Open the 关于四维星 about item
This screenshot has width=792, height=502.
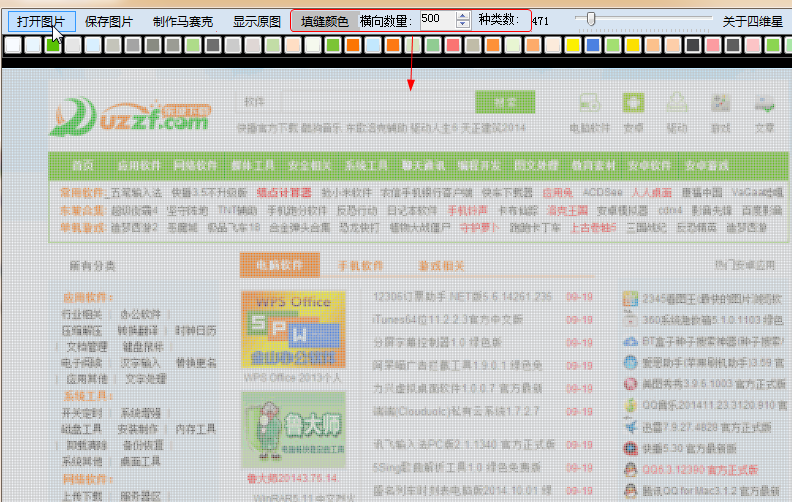point(753,21)
